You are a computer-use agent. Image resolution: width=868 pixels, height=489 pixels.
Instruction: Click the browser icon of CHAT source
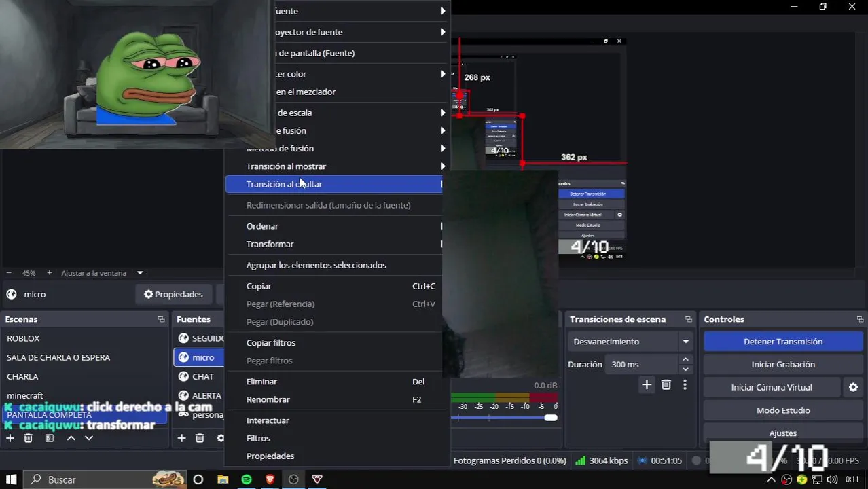(183, 376)
